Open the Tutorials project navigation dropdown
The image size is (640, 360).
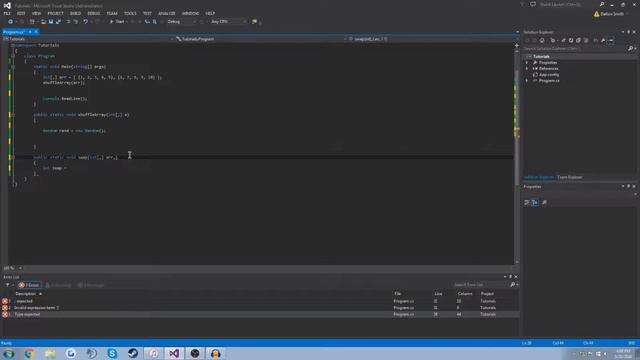[x=88, y=39]
